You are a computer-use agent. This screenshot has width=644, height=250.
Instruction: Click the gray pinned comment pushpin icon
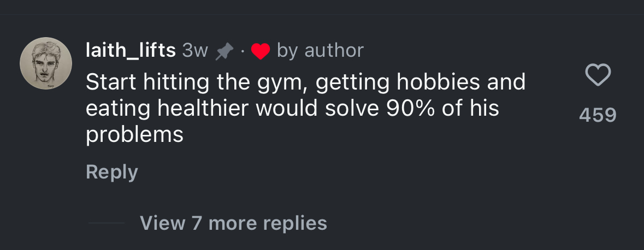click(x=224, y=52)
